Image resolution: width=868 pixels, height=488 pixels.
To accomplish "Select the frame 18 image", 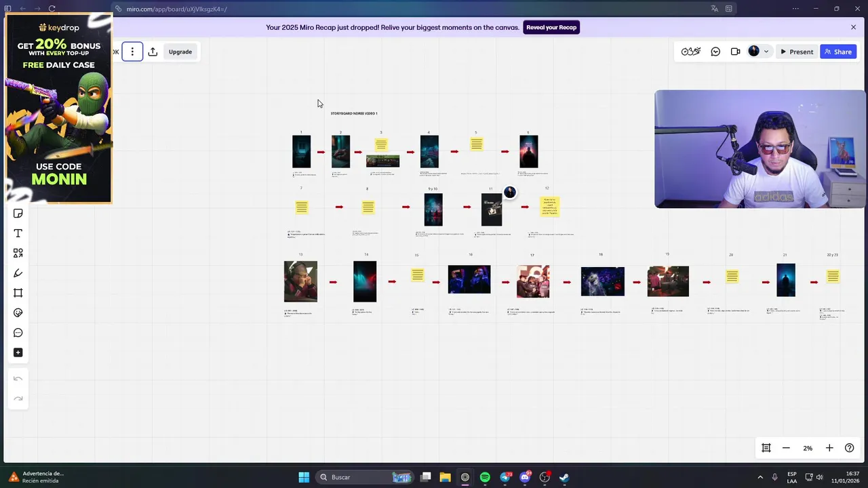I will (x=603, y=281).
